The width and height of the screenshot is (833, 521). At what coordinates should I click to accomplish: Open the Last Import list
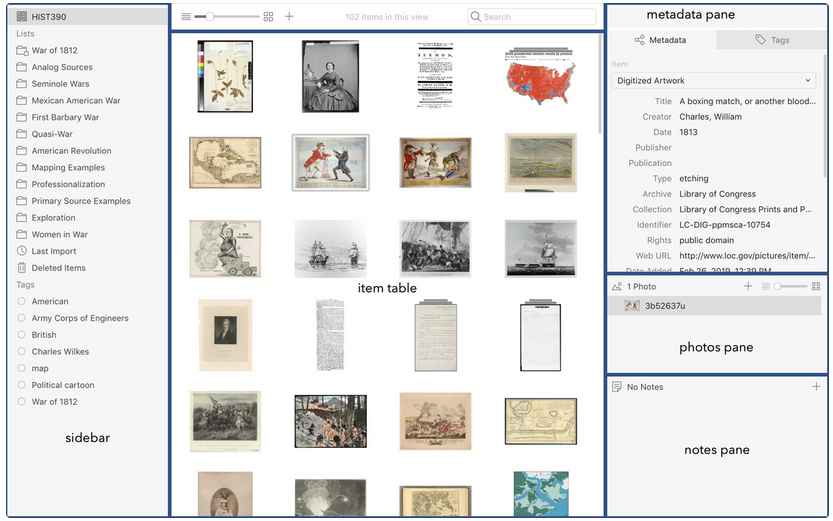click(x=53, y=251)
